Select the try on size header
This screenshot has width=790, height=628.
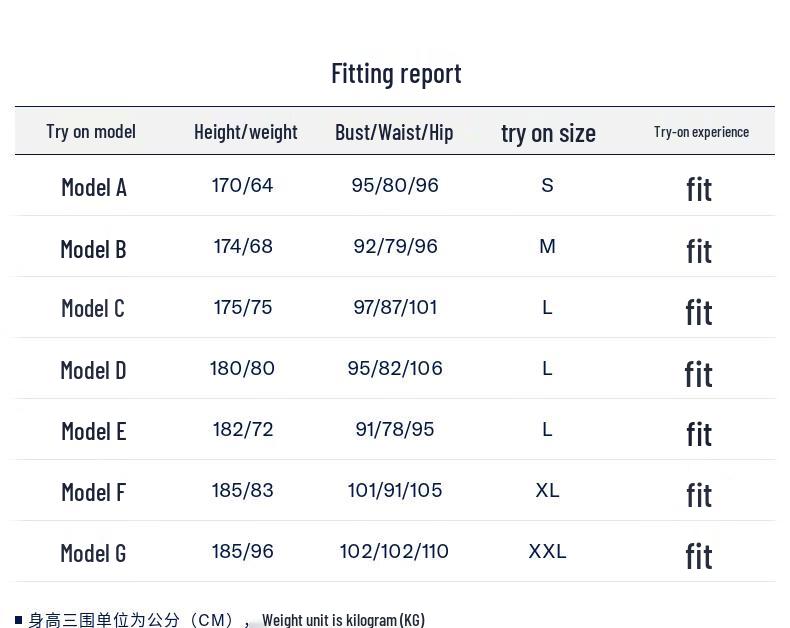pos(548,132)
